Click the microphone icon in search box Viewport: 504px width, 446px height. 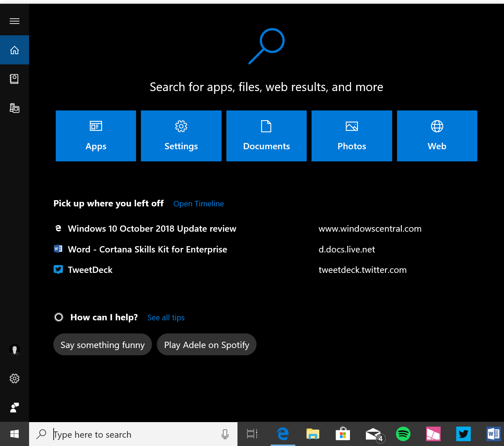pos(225,434)
